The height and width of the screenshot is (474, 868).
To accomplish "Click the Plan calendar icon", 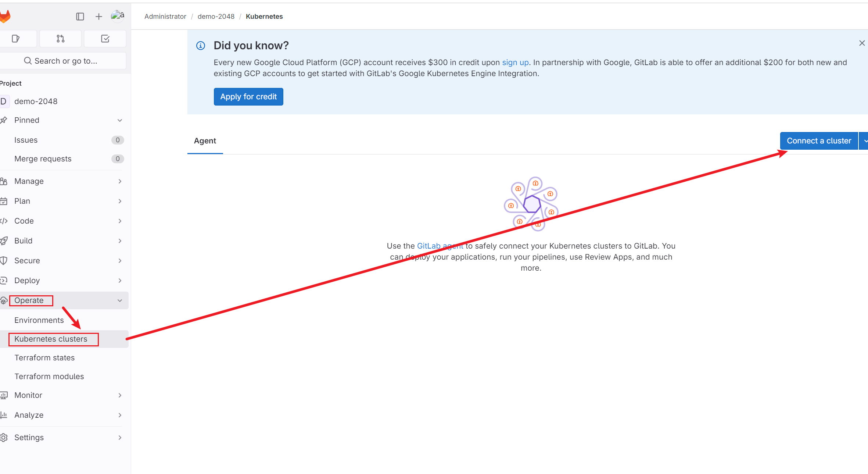I will coord(4,201).
